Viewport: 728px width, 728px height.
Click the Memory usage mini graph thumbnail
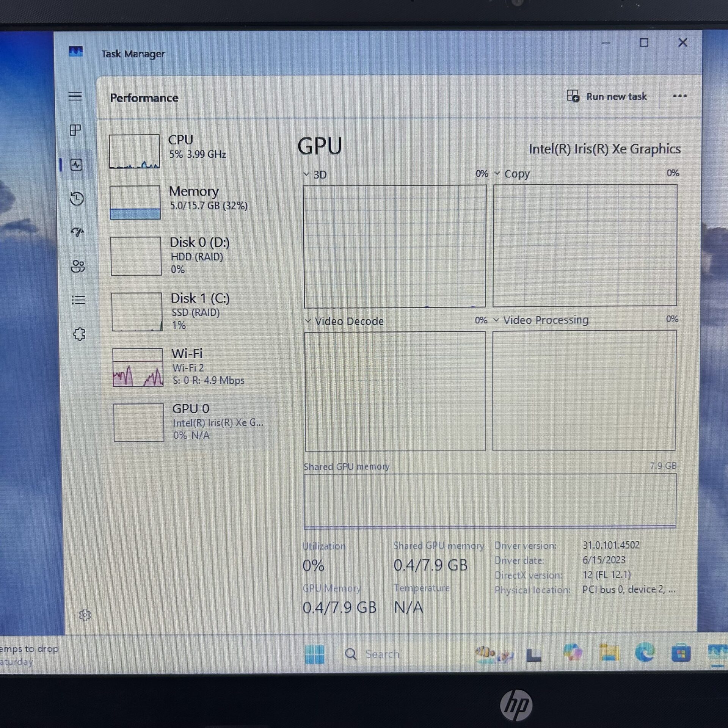[135, 202]
